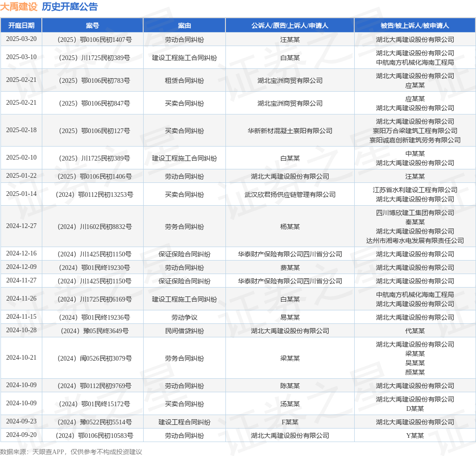The width and height of the screenshot is (476, 456).
Task: Select date cell 2024-11-26
Action: point(21,298)
